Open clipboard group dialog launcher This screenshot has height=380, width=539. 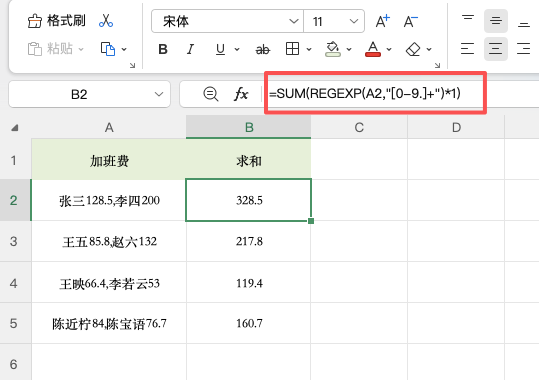(x=132, y=65)
